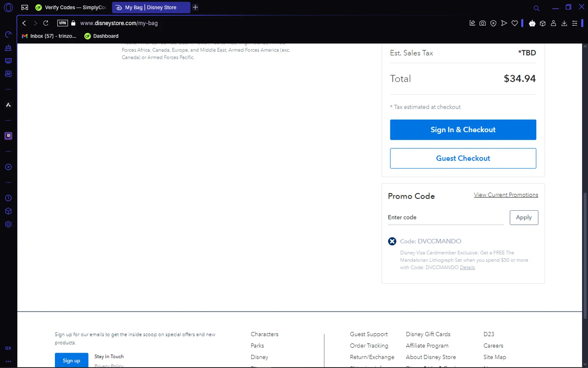Viewport: 588px width, 368px height.
Task: Open the profile person icon
Action: [x=554, y=23]
